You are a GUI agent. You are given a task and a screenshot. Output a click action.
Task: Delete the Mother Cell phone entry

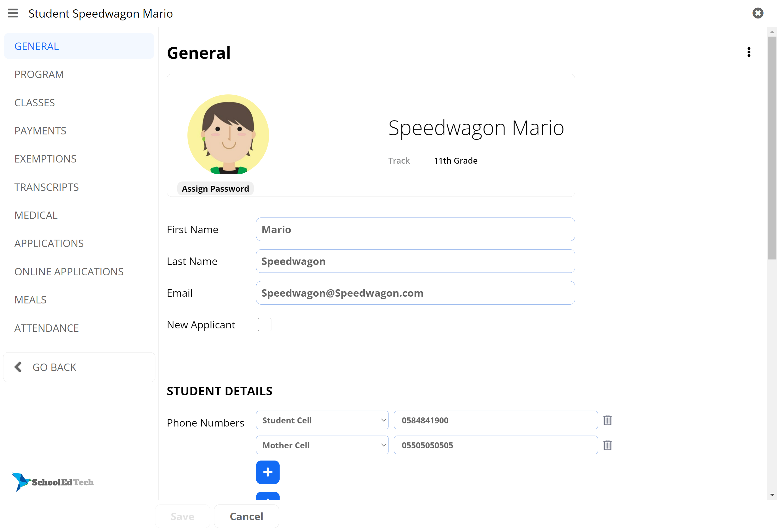coord(607,445)
